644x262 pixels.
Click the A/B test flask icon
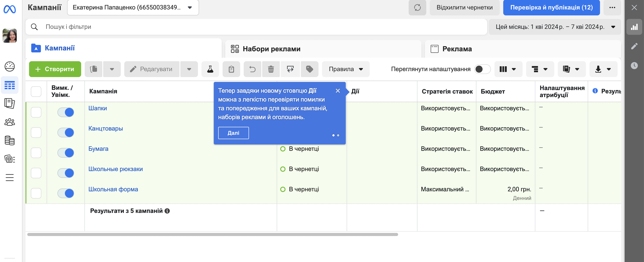tap(210, 69)
